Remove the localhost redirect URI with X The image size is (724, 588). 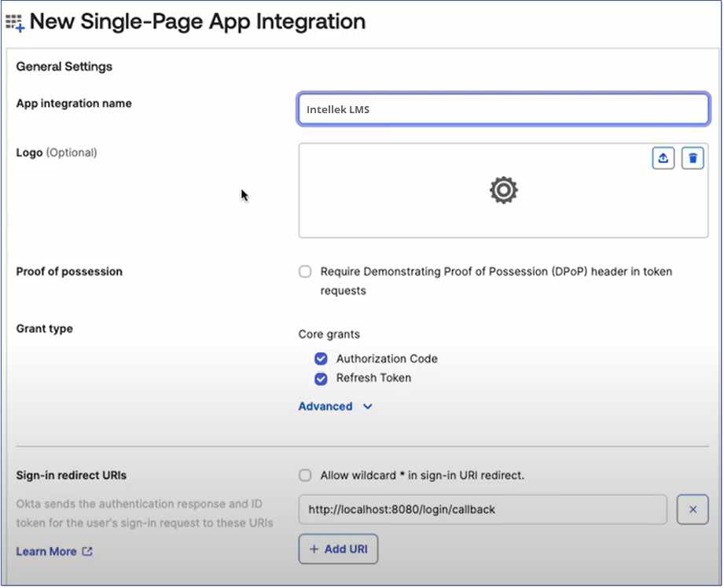point(693,509)
